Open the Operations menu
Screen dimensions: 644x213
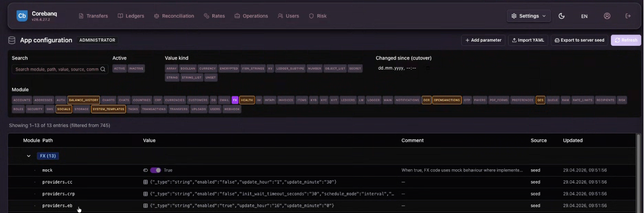(251, 16)
